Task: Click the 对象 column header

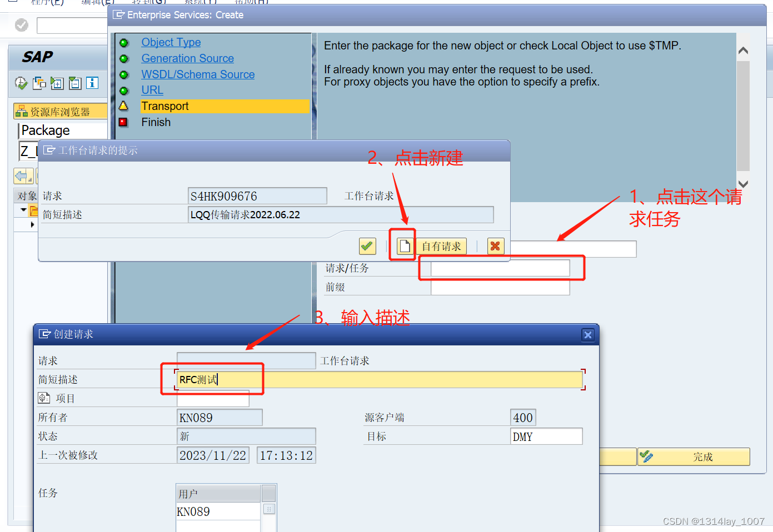Action: tap(27, 195)
